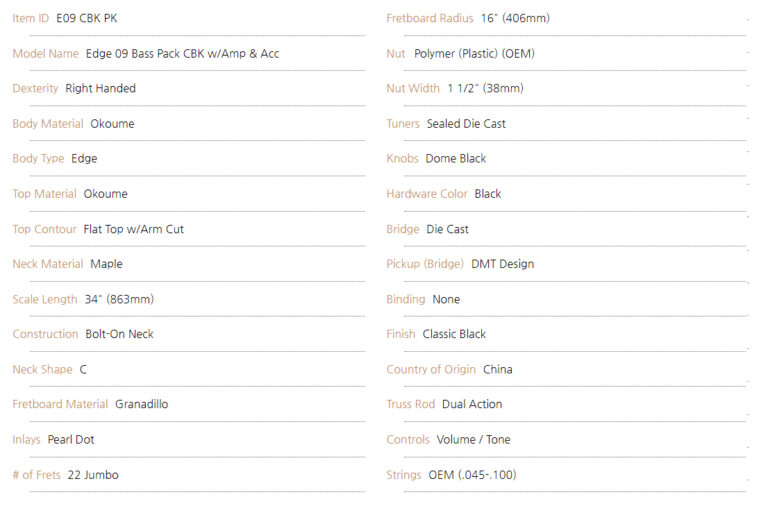Click the Body Type Edge value
Screen dimensions: 768x506
click(84, 159)
